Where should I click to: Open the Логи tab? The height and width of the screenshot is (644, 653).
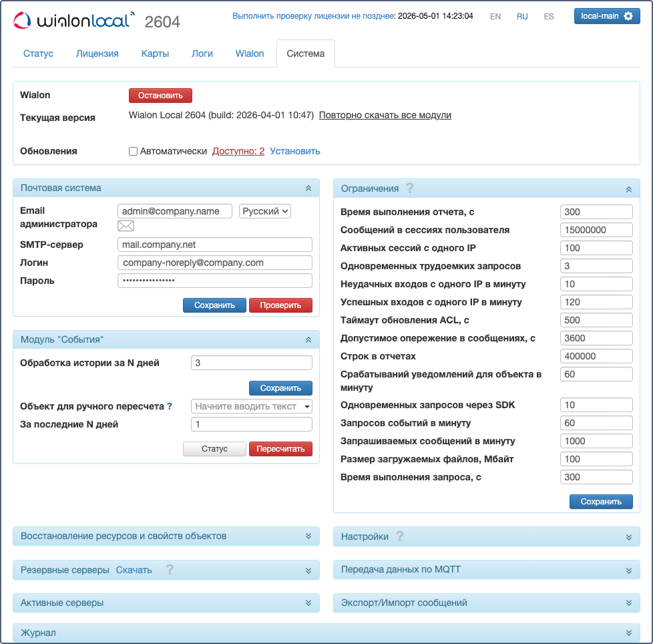click(202, 53)
